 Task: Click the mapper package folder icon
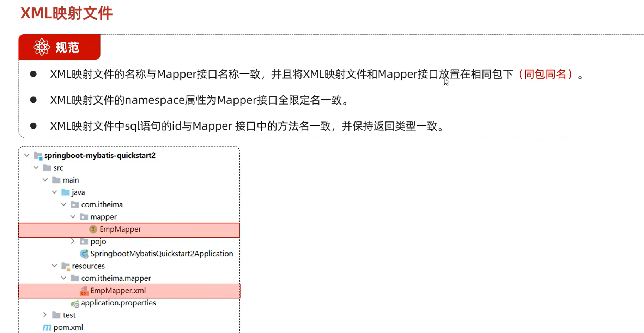pos(84,217)
